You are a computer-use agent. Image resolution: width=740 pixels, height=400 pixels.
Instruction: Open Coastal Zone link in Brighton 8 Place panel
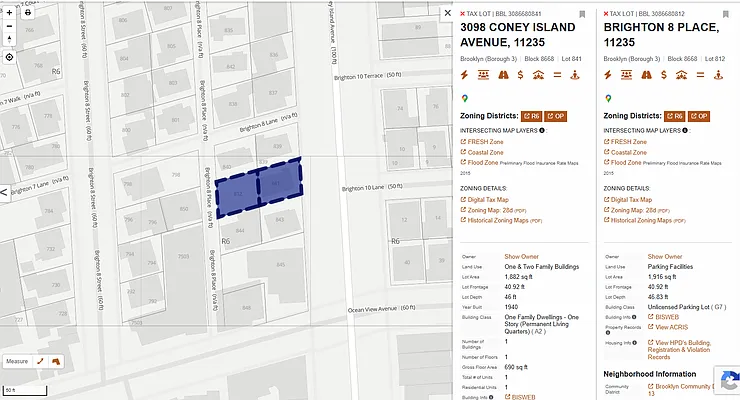(625, 152)
